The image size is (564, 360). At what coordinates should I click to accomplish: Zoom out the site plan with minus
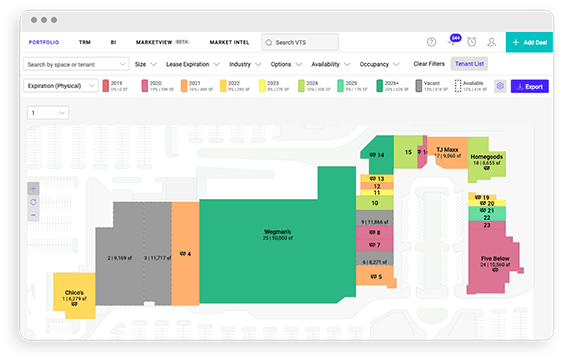pyautogui.click(x=33, y=215)
